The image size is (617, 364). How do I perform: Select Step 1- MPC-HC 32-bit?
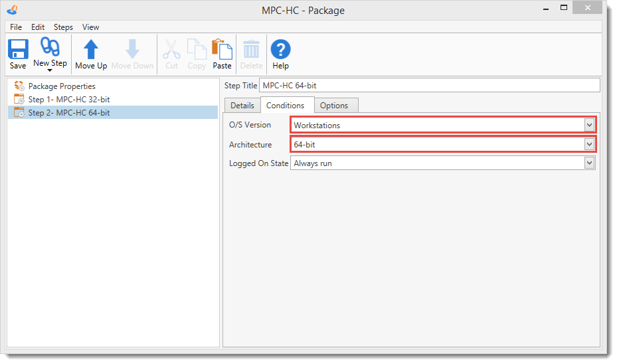69,100
